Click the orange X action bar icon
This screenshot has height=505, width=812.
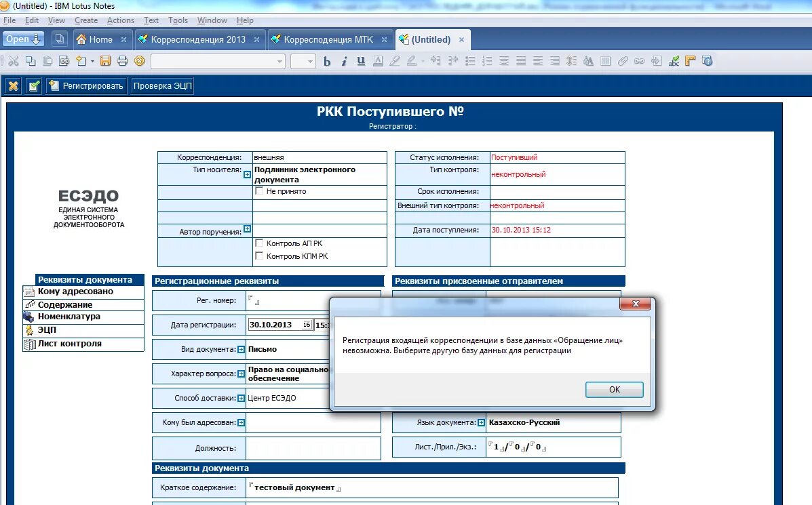[x=14, y=86]
